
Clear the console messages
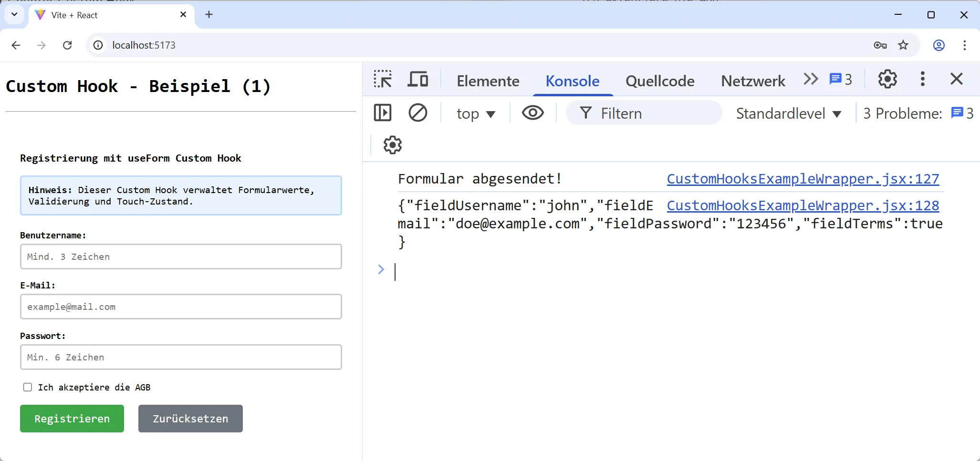tap(417, 113)
